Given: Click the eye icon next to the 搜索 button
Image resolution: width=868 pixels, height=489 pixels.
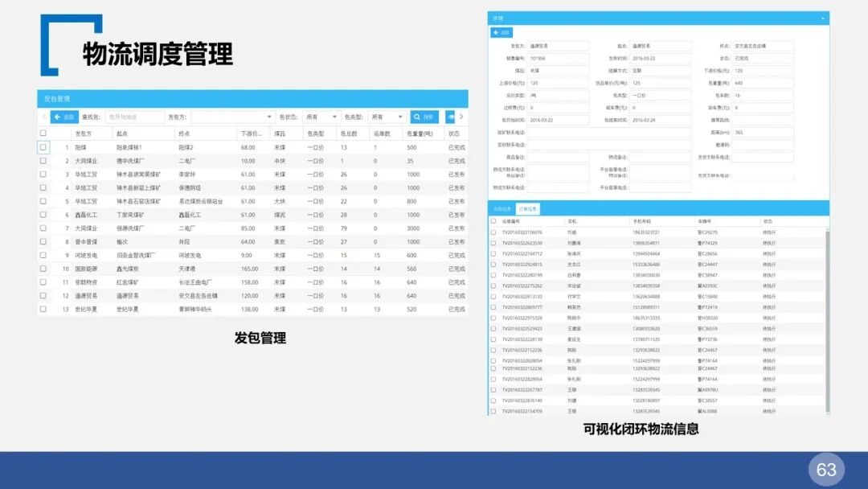Looking at the screenshot, I should (x=450, y=117).
